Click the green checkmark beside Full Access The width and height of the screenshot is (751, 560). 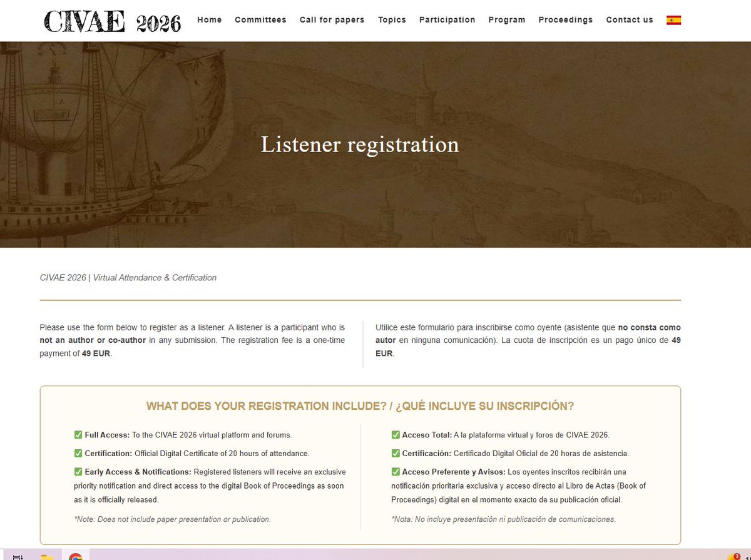tap(78, 435)
